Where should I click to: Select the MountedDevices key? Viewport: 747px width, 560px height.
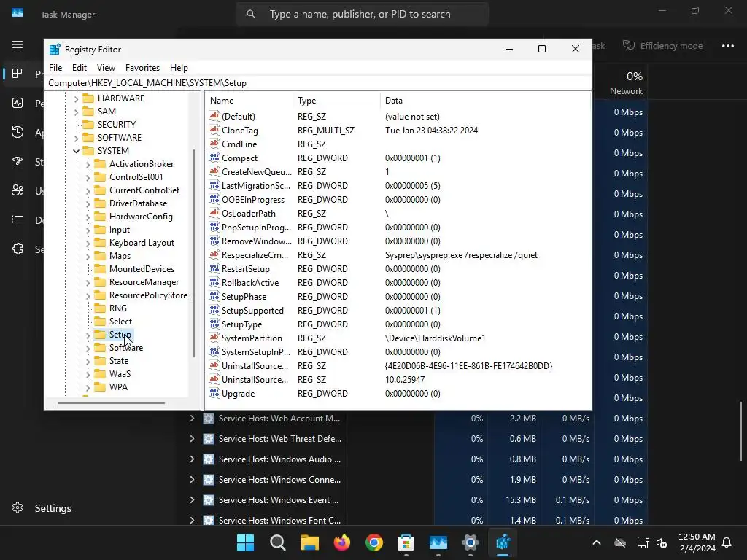point(142,269)
